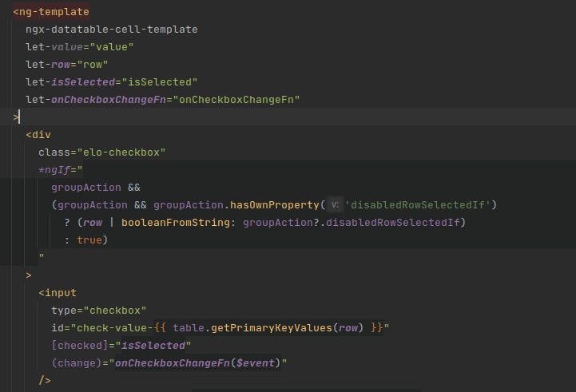Click the <input tag
The width and height of the screenshot is (576, 392).
58,293
